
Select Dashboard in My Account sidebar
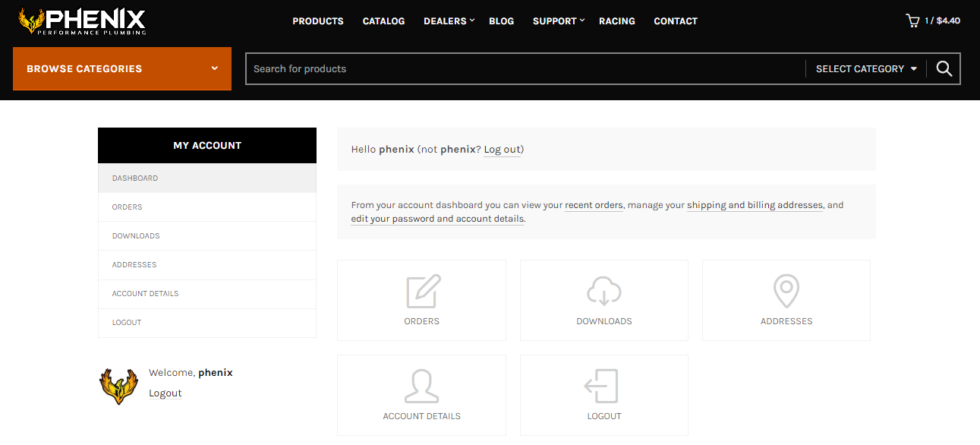tap(207, 178)
